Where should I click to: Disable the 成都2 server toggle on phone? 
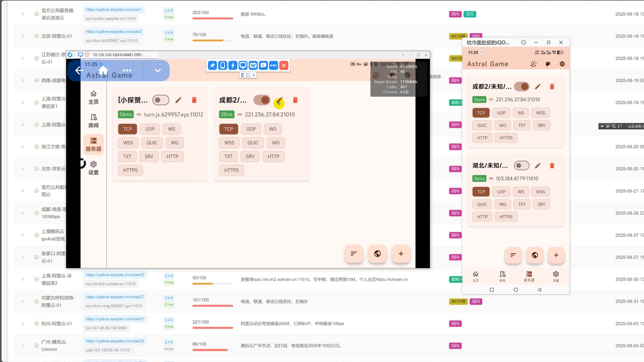522,87
